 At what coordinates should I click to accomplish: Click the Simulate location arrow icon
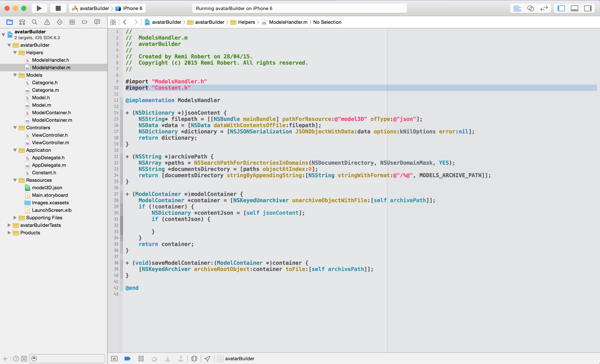pyautogui.click(x=207, y=358)
